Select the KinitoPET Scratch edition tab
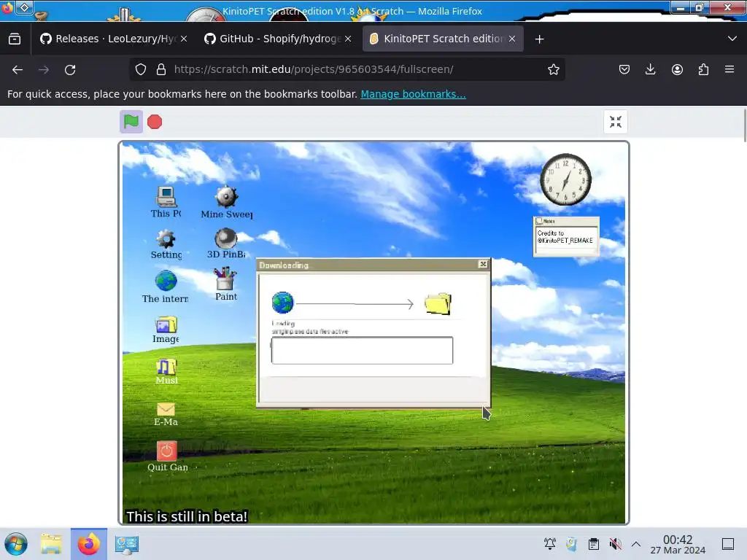Viewport: 747px width, 560px height. (x=443, y=39)
